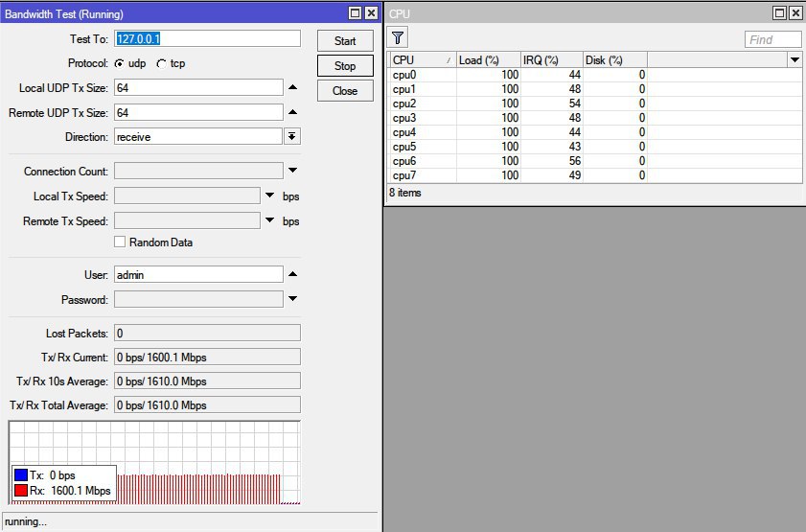
Task: Click the 8 items status text
Action: click(405, 193)
